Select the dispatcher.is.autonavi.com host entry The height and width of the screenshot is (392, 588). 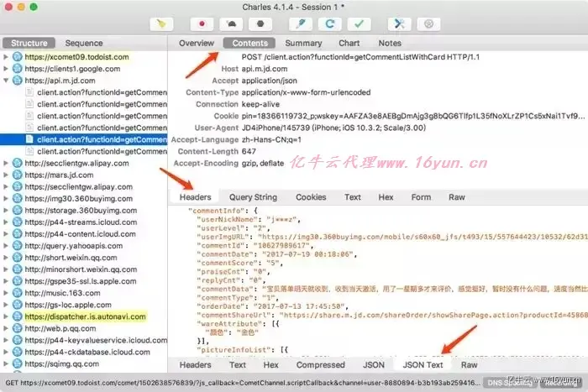tap(85, 316)
